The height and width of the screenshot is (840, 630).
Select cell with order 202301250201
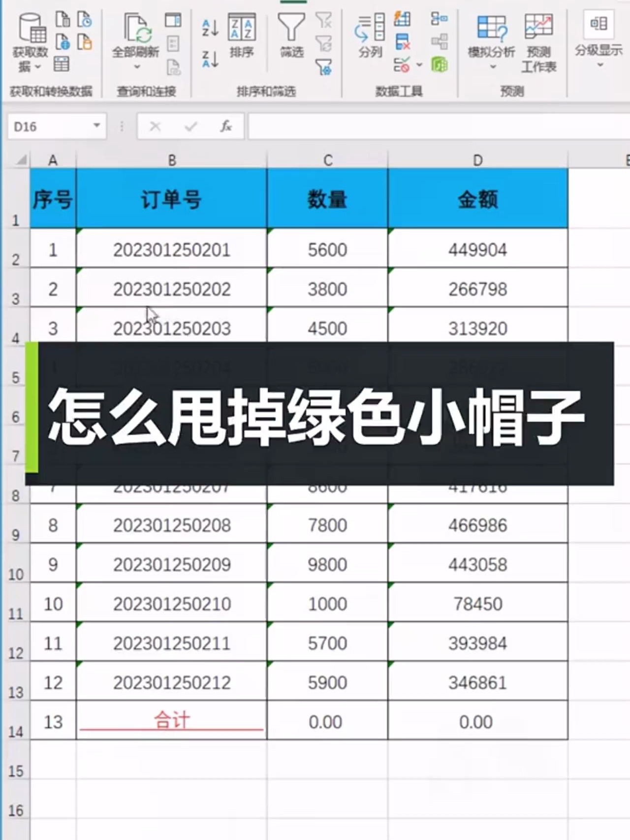(172, 249)
